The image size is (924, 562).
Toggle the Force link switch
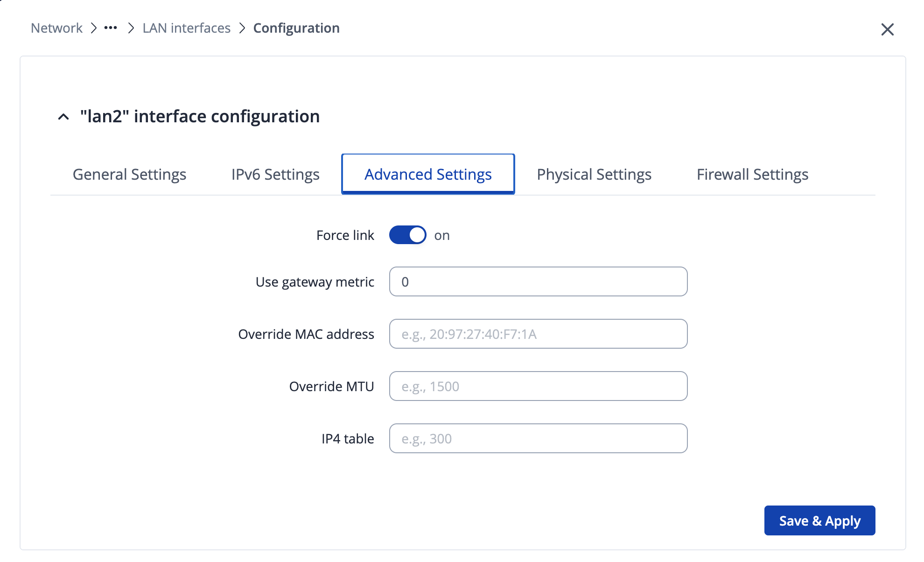click(407, 235)
